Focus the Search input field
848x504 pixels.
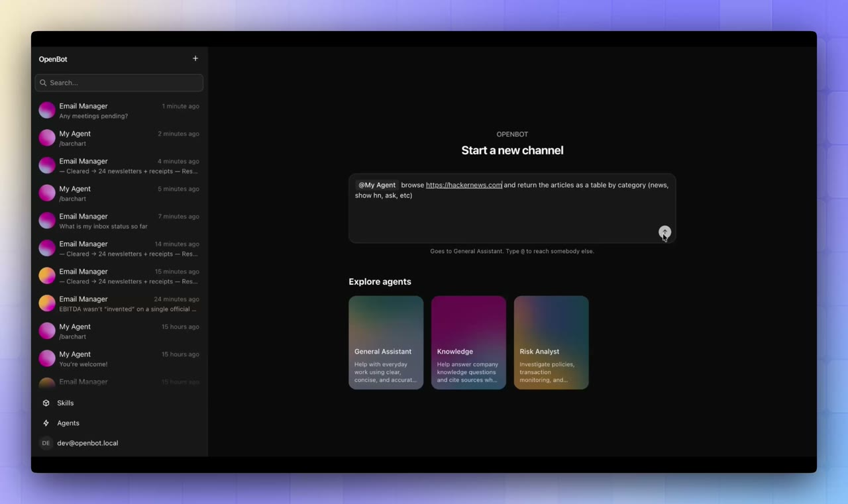point(119,83)
